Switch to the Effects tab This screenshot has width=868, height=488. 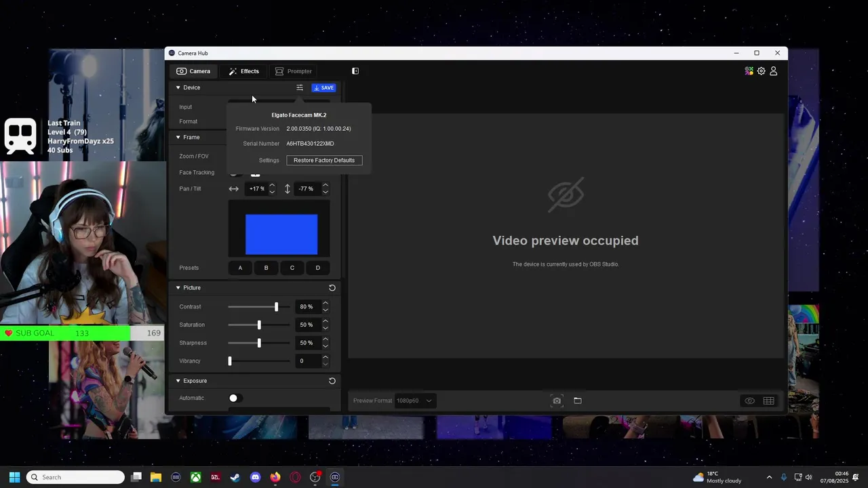243,71
